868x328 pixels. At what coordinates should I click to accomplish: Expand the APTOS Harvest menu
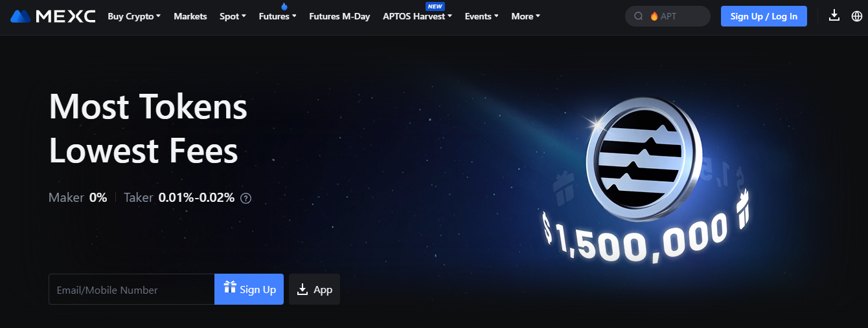point(417,16)
